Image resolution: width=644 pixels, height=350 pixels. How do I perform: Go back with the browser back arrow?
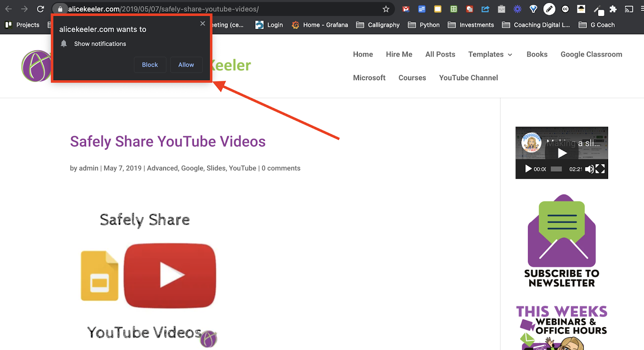pyautogui.click(x=8, y=9)
